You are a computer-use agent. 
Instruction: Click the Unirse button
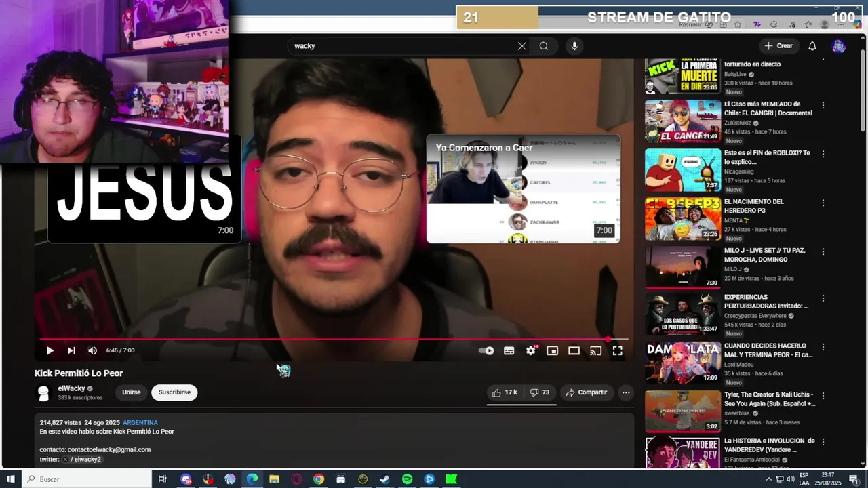coord(131,392)
